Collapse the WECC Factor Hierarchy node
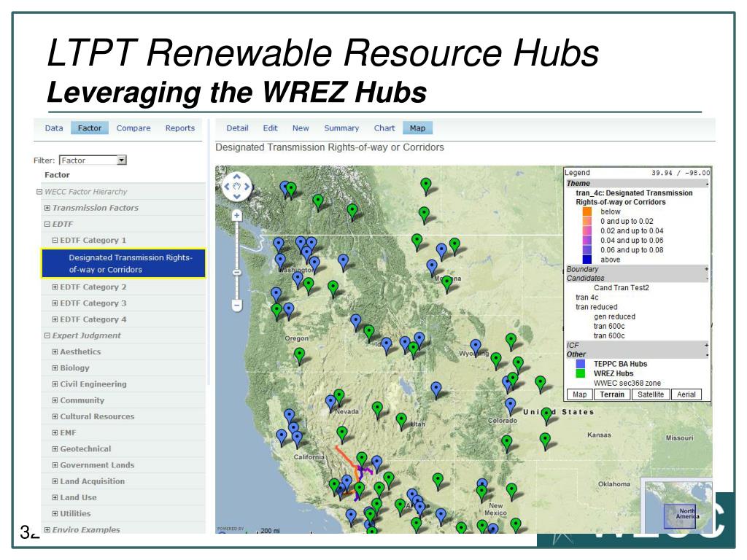This screenshot has height=560, width=747. pos(39,192)
